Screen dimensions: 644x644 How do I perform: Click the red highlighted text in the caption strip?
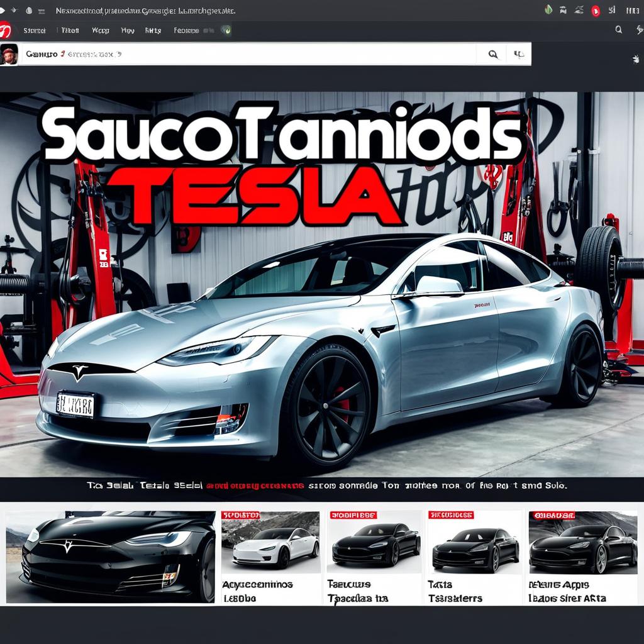(255, 486)
